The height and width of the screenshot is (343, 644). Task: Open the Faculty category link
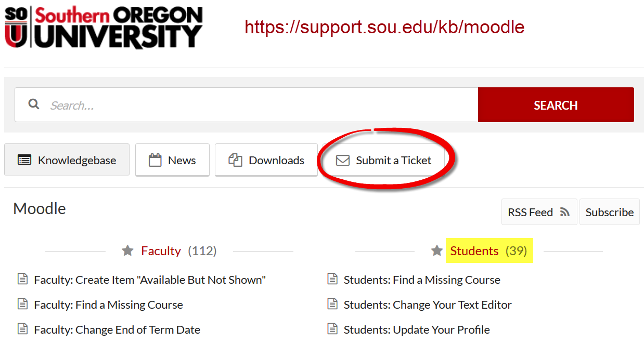pos(161,250)
